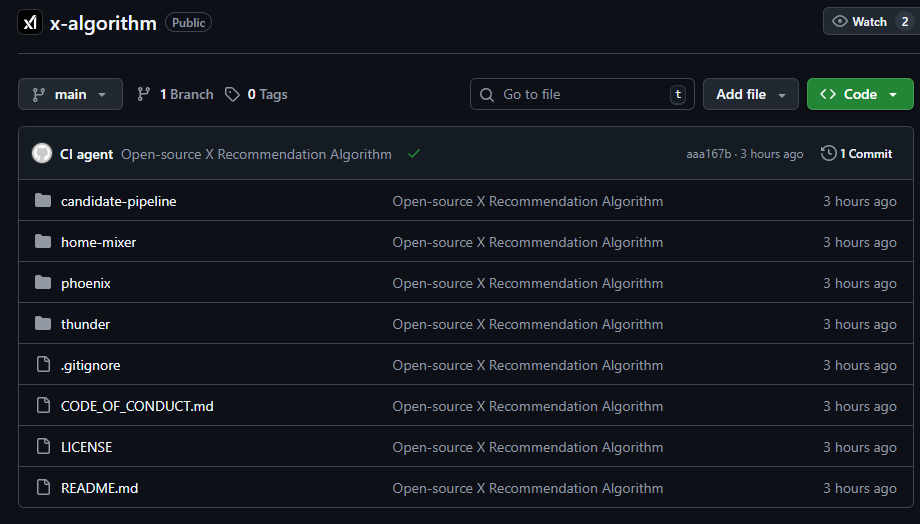The height and width of the screenshot is (524, 920).
Task: Open the candidate-pipeline folder
Action: tap(119, 201)
